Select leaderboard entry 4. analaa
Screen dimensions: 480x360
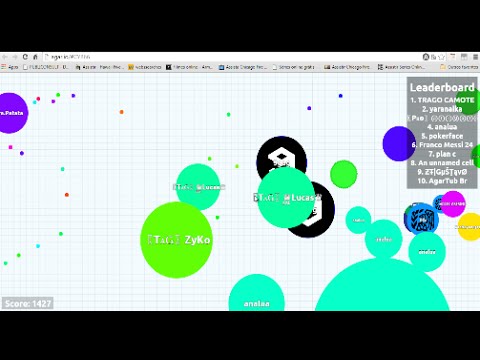point(442,127)
